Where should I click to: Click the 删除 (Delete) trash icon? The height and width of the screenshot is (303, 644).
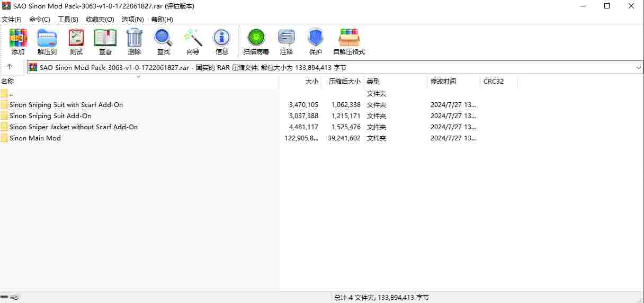click(x=135, y=38)
